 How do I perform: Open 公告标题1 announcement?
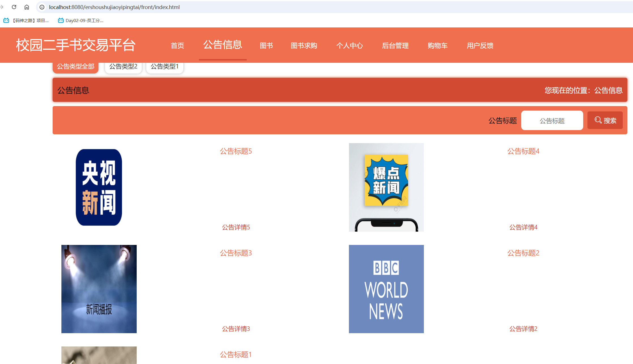click(236, 355)
